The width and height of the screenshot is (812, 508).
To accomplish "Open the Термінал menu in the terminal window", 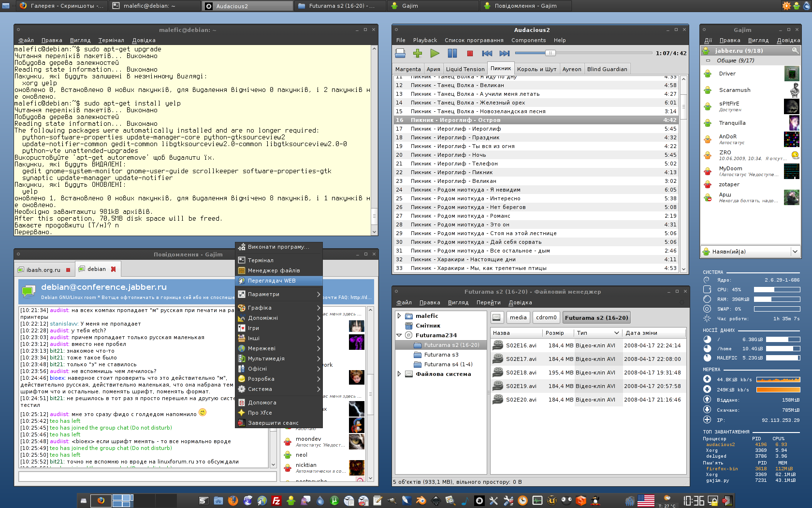I will (111, 40).
